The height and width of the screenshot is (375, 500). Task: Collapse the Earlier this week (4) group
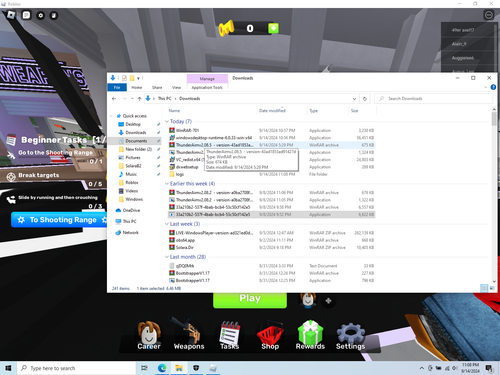(x=167, y=184)
